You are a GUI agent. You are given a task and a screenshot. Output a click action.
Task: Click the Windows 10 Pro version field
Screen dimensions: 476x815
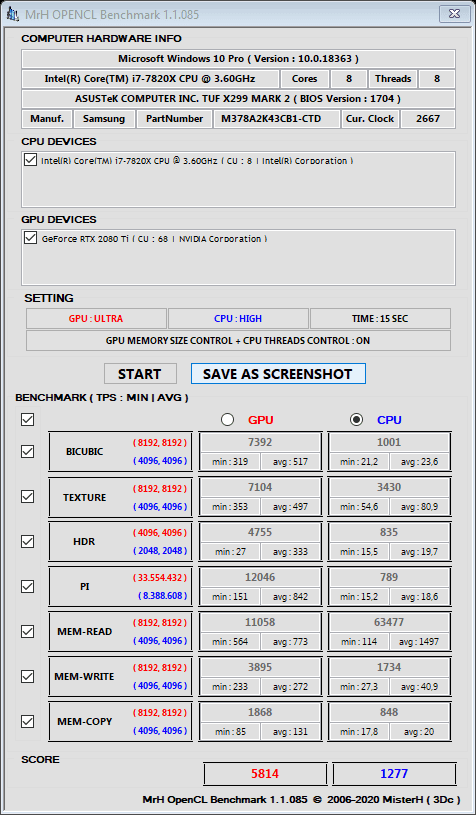[238, 59]
